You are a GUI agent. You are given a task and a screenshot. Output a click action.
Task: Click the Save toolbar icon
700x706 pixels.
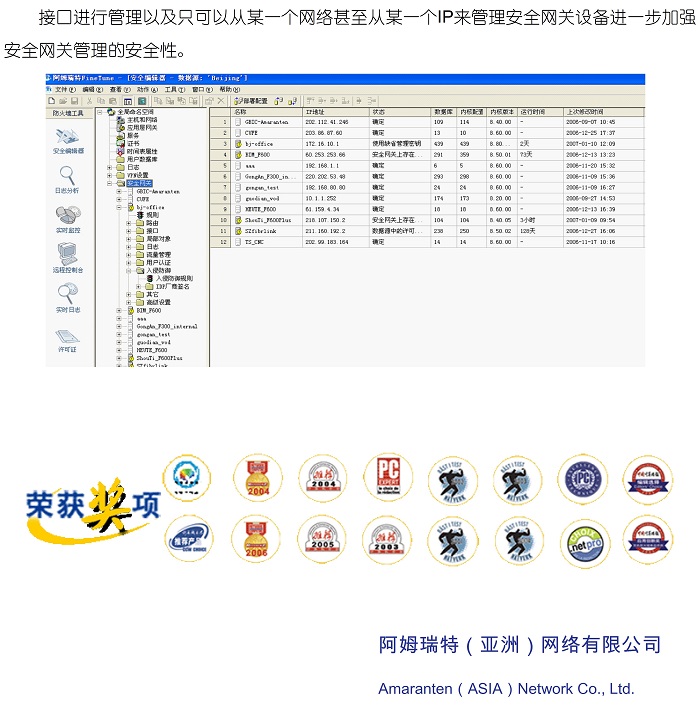tap(75, 101)
